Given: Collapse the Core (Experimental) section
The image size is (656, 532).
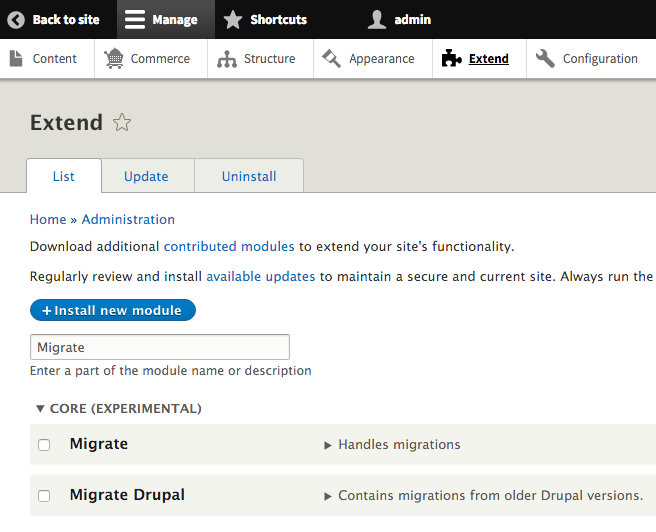Looking at the screenshot, I should [x=119, y=409].
